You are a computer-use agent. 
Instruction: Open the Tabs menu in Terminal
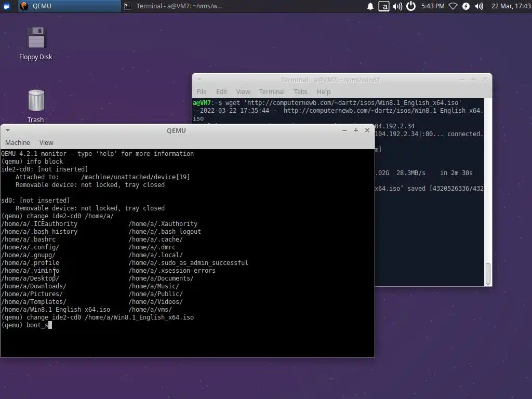click(x=300, y=91)
